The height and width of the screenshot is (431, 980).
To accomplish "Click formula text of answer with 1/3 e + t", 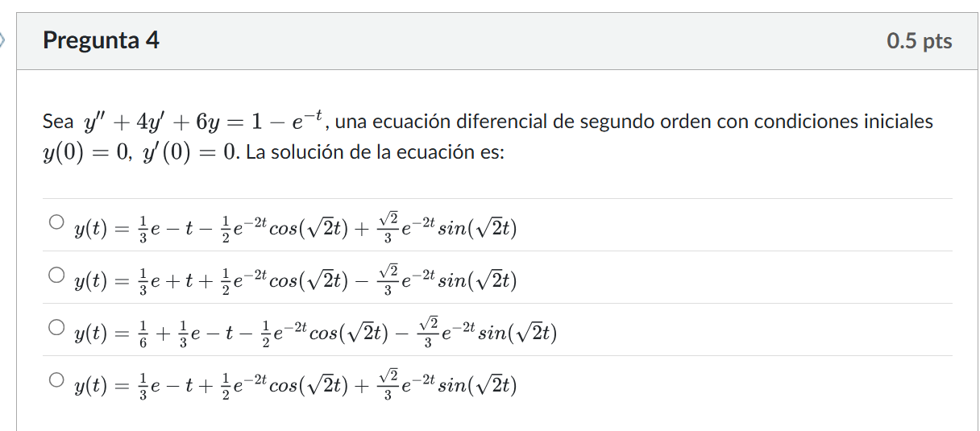I will 295,278.
